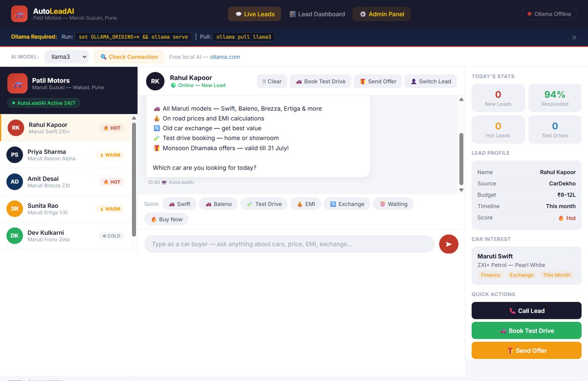Click the Switch Lead button
The height and width of the screenshot is (381, 588).
click(430, 81)
